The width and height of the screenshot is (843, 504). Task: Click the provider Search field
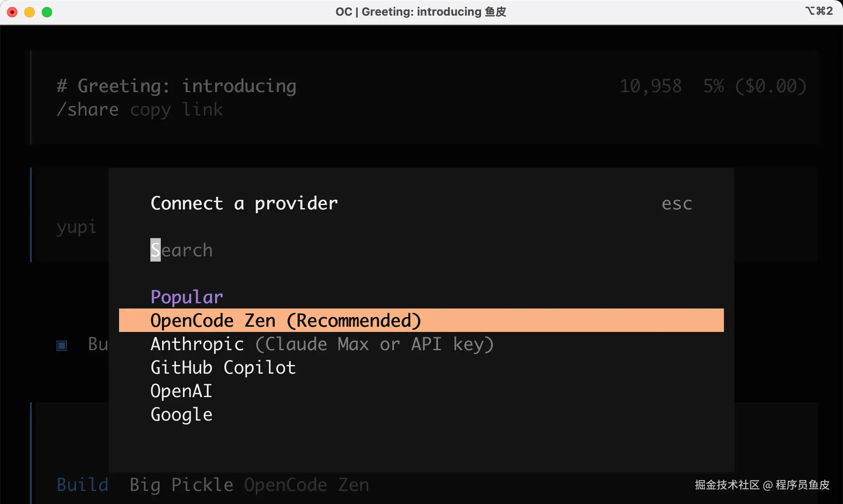point(183,250)
